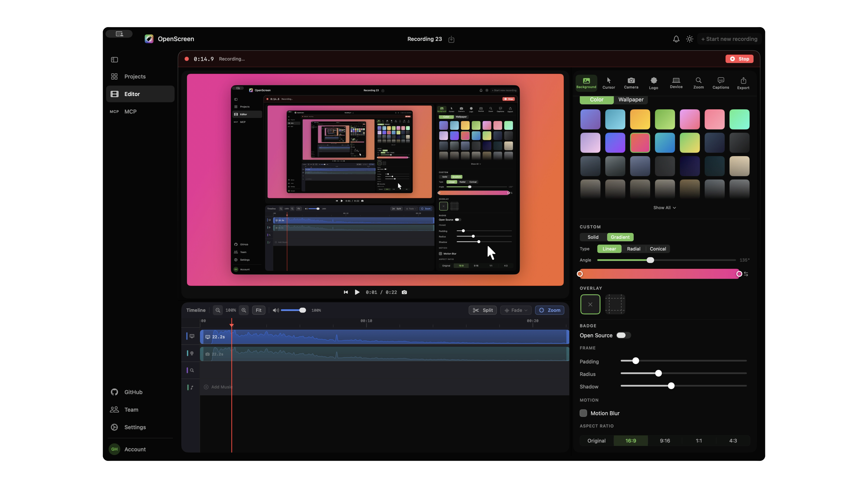
Task: Click Add Music in the timeline
Action: click(218, 387)
